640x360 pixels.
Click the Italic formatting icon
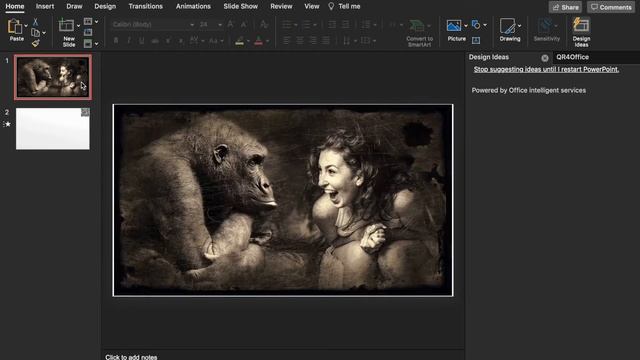coord(129,41)
